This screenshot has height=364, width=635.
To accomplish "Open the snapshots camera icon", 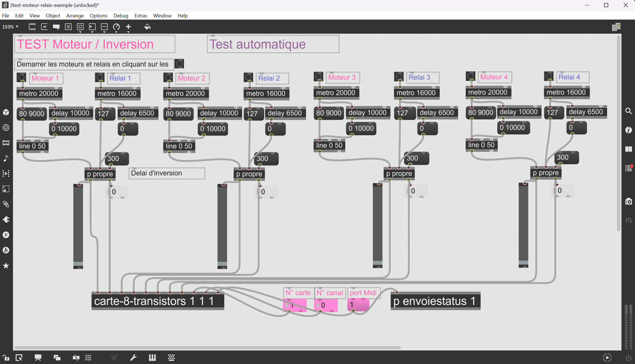I will coord(629,201).
